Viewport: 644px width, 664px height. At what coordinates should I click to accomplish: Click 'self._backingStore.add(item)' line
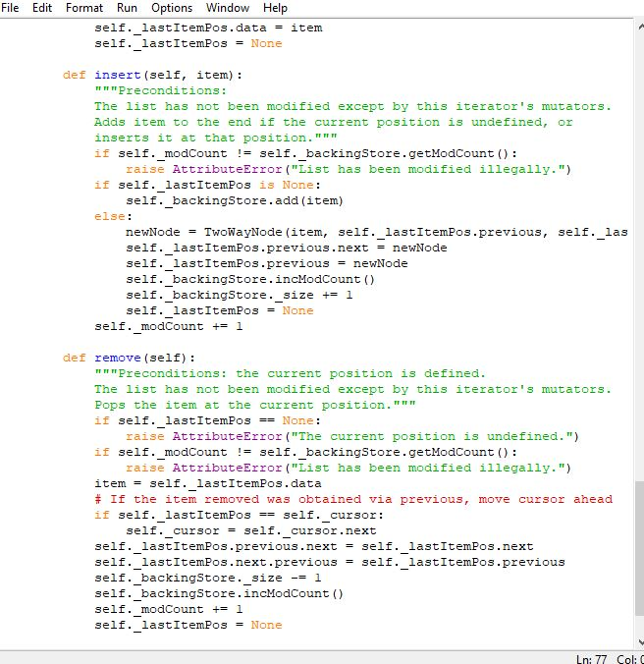(235, 200)
